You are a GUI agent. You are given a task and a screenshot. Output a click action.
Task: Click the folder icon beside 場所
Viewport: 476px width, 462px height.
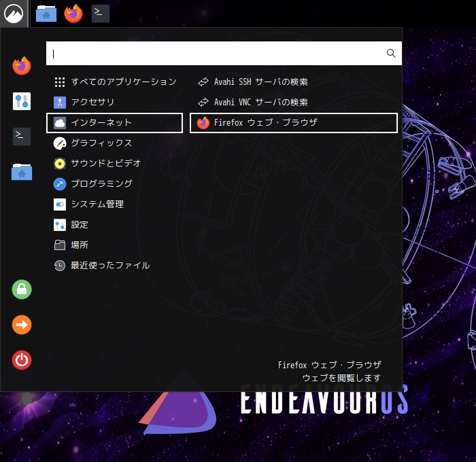coord(60,245)
